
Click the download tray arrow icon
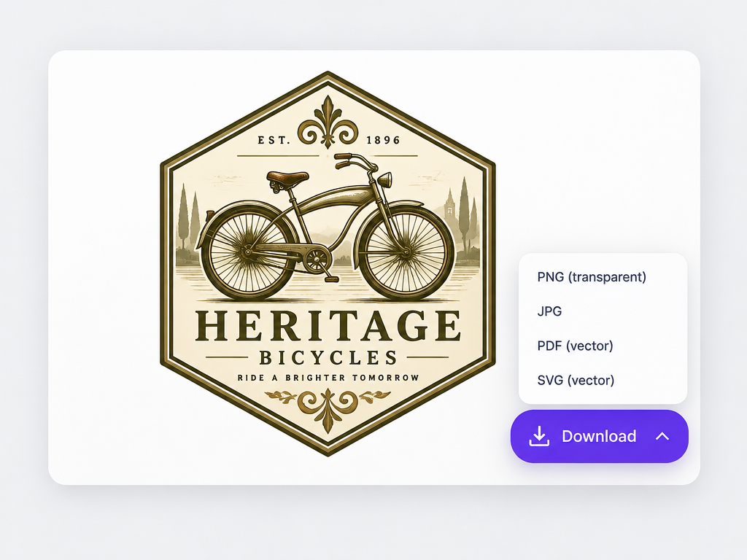[x=539, y=436]
